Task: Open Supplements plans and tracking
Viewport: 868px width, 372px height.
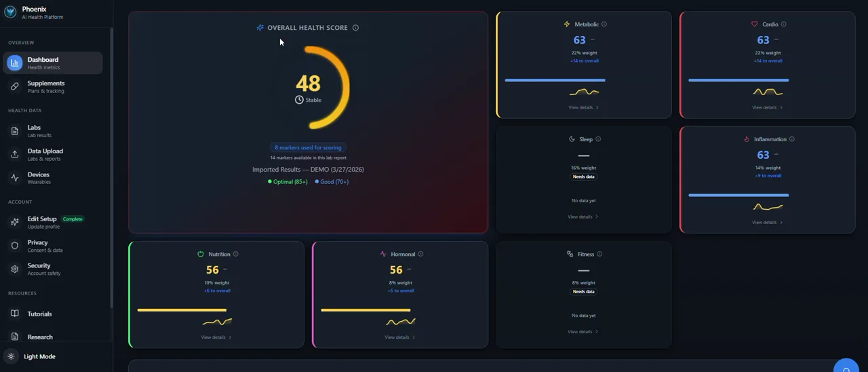Action: click(x=53, y=87)
